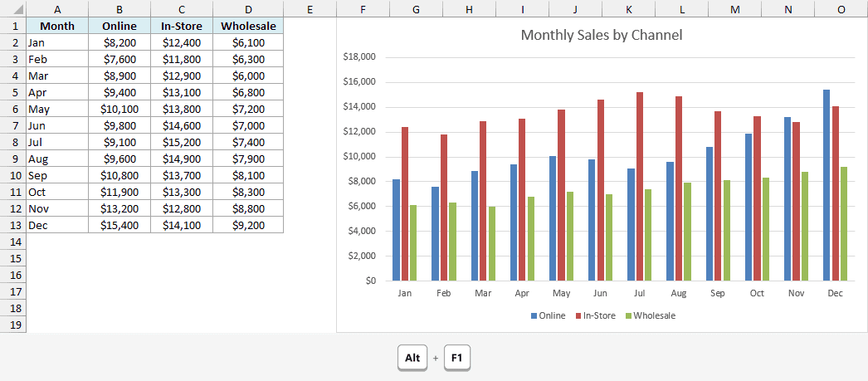
Task: Select the red In-Store bar for Aug
Action: [x=679, y=188]
